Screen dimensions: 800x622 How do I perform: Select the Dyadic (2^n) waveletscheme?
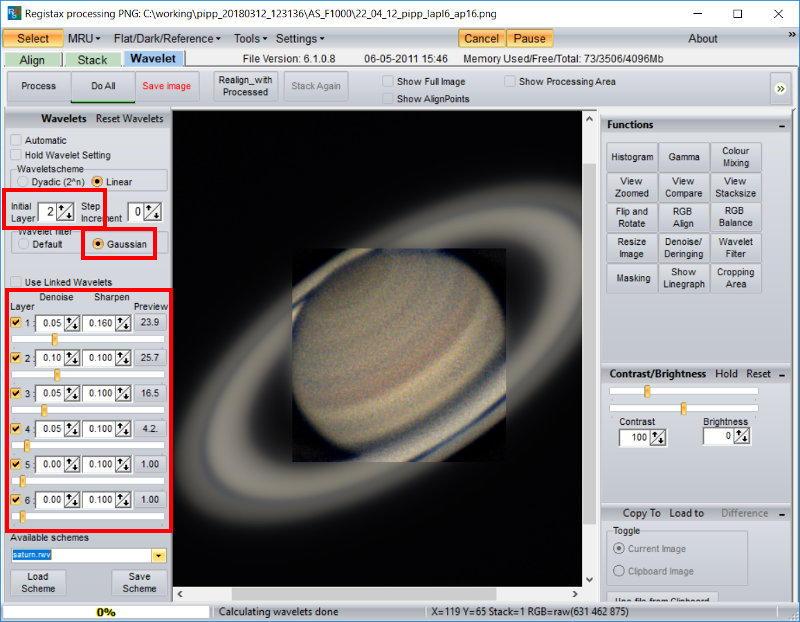25,182
